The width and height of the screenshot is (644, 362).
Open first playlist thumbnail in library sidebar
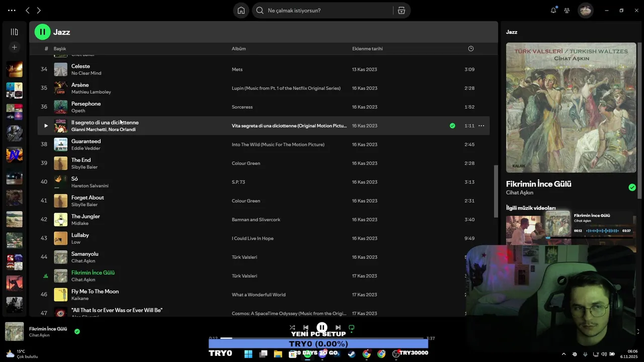pyautogui.click(x=14, y=69)
